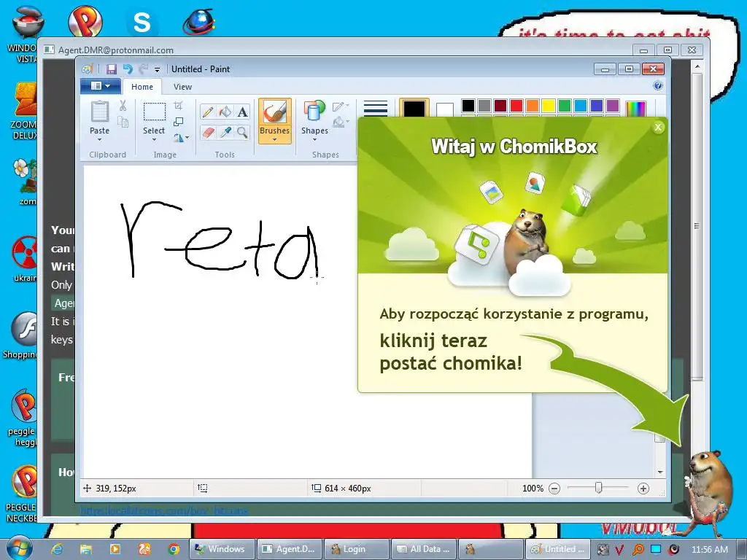Open Customize Quick Access Toolbar dropdown
This screenshot has height=560, width=747.
[x=158, y=69]
